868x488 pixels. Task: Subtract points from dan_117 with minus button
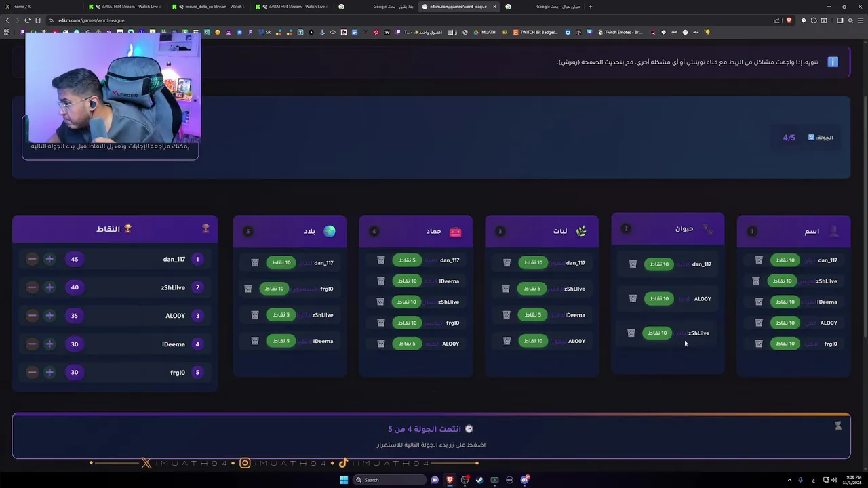coord(32,259)
